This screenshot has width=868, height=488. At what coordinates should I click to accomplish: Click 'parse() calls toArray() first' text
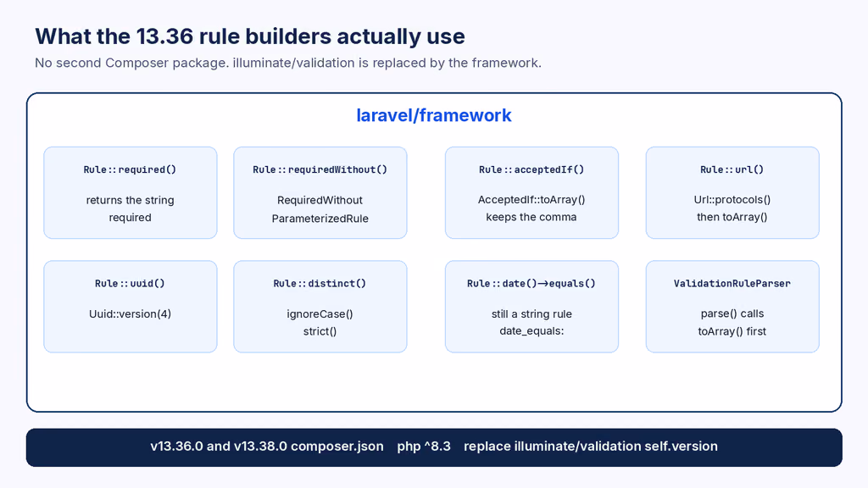(x=732, y=323)
